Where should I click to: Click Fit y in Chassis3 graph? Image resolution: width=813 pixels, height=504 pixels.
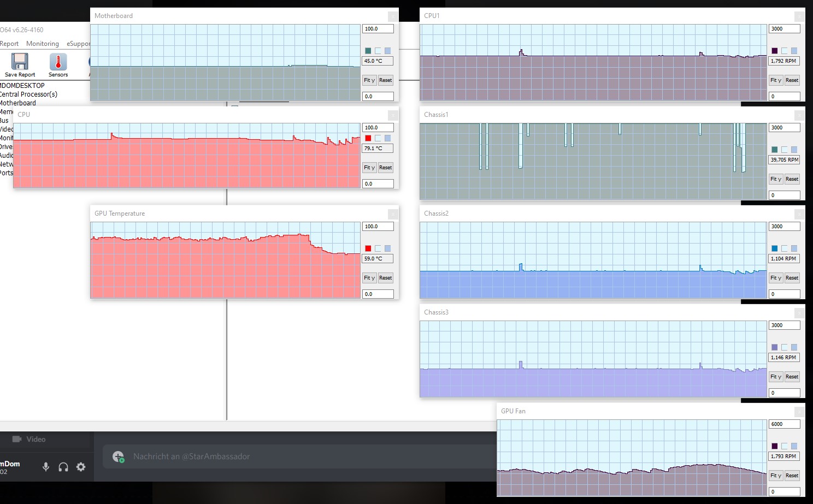coord(776,377)
